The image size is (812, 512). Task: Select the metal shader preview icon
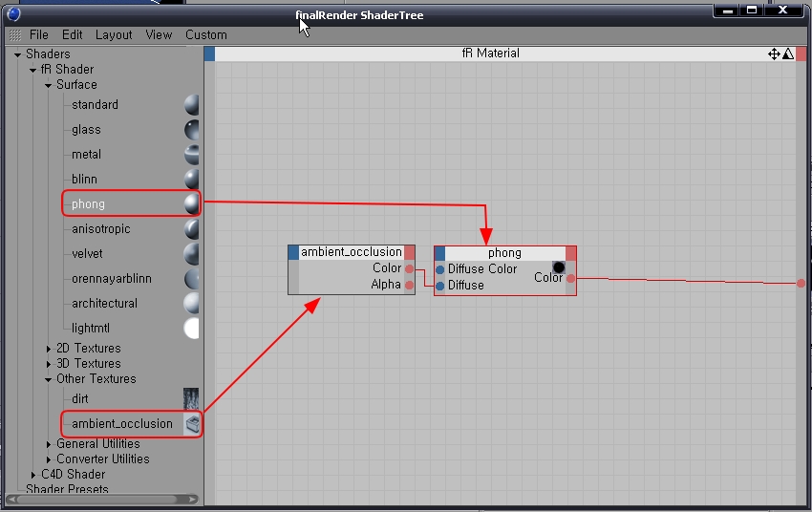192,155
